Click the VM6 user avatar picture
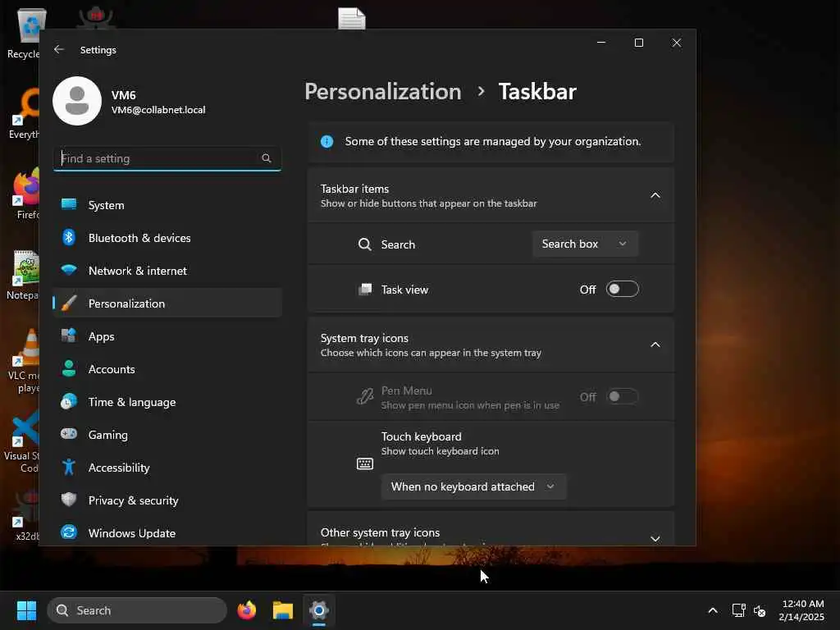Image resolution: width=840 pixels, height=630 pixels. point(77,101)
